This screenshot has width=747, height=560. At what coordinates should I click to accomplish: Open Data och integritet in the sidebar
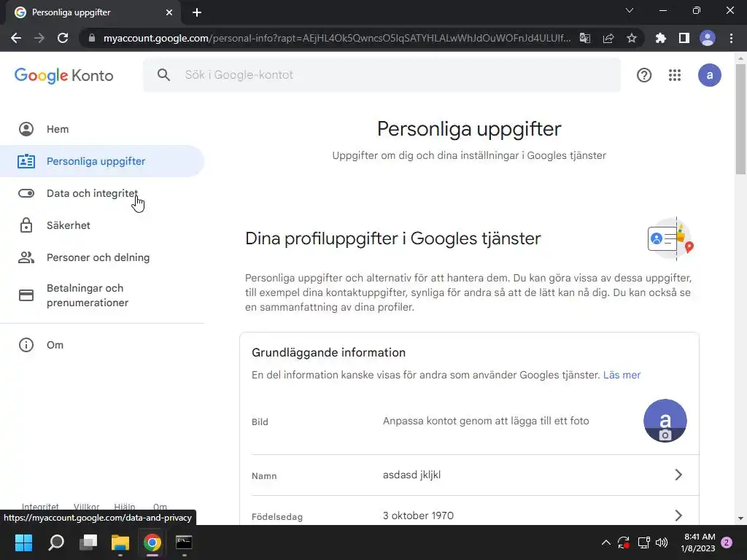tap(102, 193)
